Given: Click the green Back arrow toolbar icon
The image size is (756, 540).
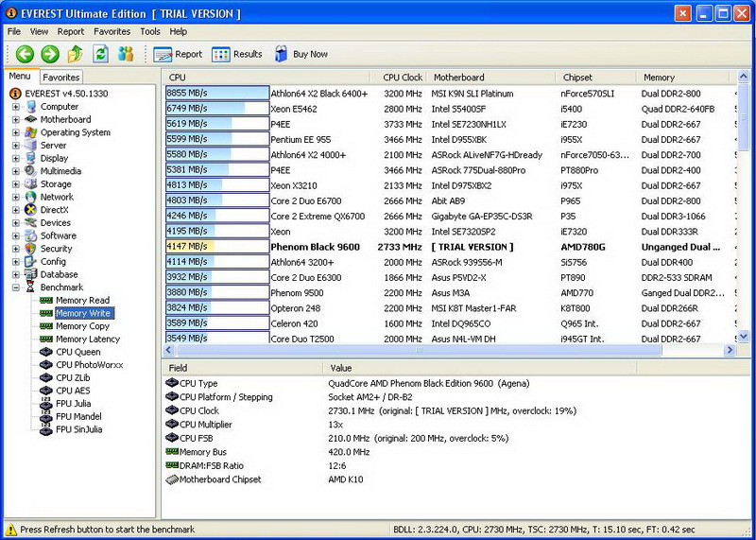Looking at the screenshot, I should point(25,54).
